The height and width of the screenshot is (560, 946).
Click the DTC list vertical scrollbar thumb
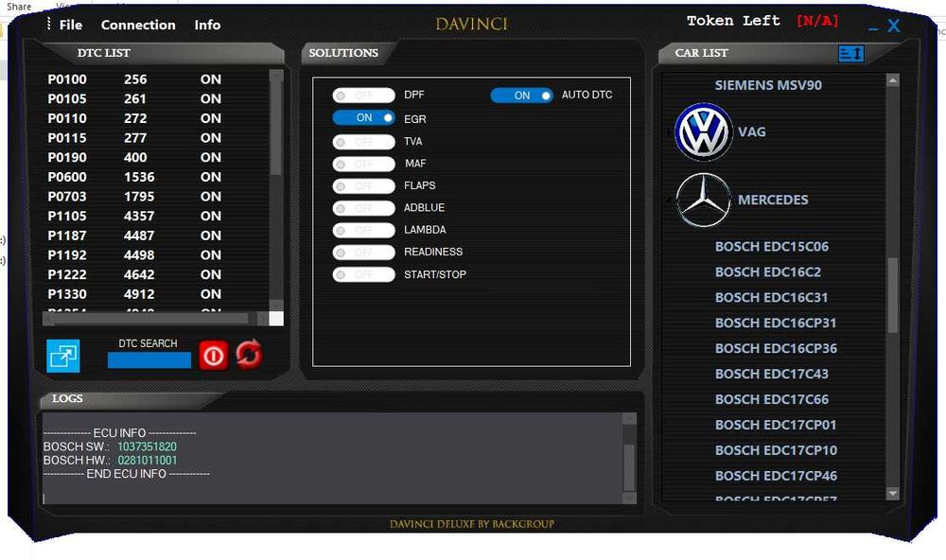275,128
